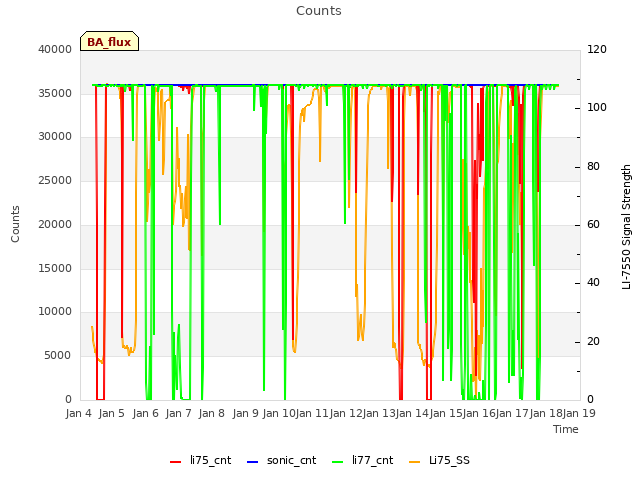
Task: Click the Jan 12 x-axis label
Action: [346, 413]
